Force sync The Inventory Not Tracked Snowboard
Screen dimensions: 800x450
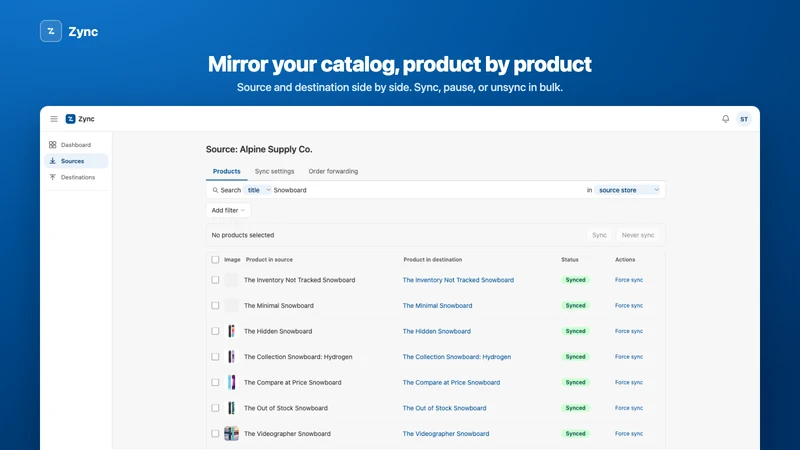click(629, 280)
